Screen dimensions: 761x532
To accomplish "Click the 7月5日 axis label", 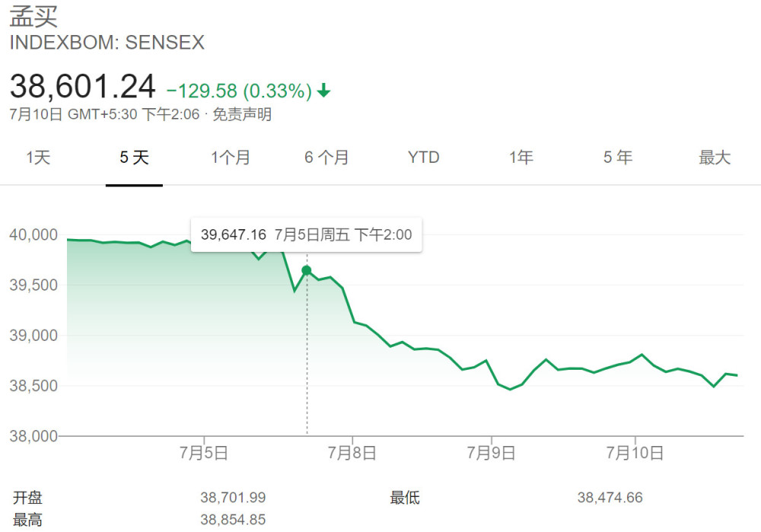I will 204,453.
